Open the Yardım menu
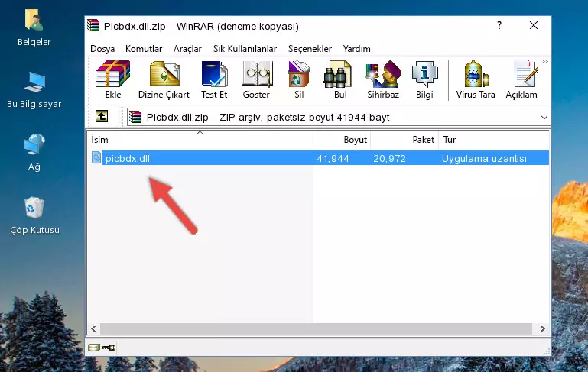 coord(356,49)
